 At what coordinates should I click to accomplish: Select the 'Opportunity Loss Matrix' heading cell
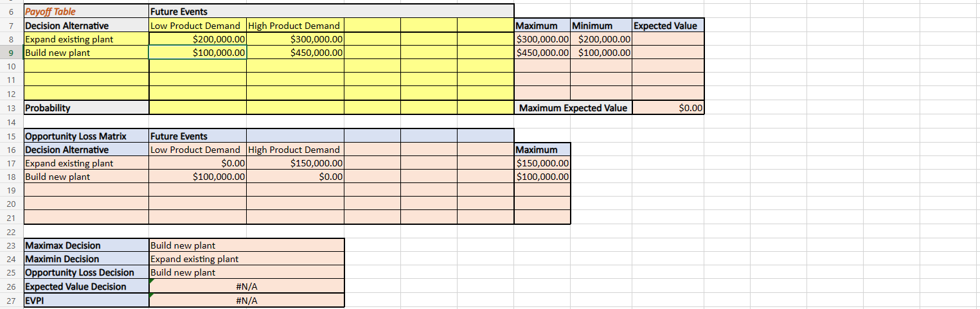(x=86, y=136)
